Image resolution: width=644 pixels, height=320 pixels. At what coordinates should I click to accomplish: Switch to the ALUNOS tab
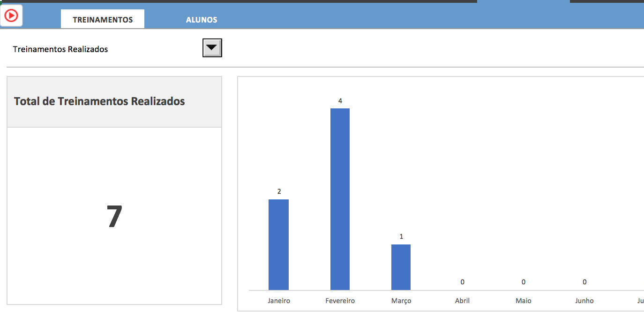tap(202, 20)
